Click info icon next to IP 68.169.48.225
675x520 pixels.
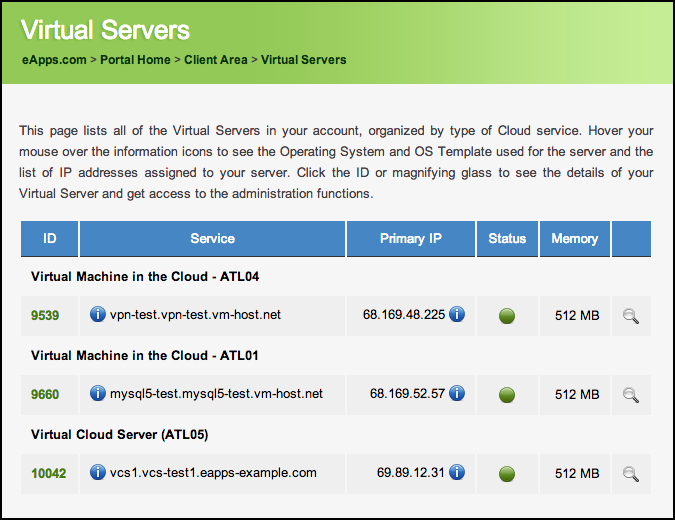457,315
